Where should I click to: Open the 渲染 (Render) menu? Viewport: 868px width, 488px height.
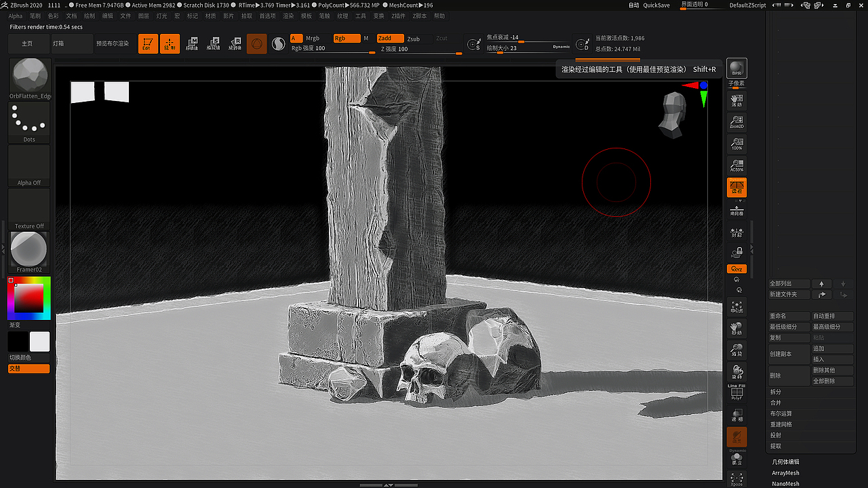coord(288,16)
